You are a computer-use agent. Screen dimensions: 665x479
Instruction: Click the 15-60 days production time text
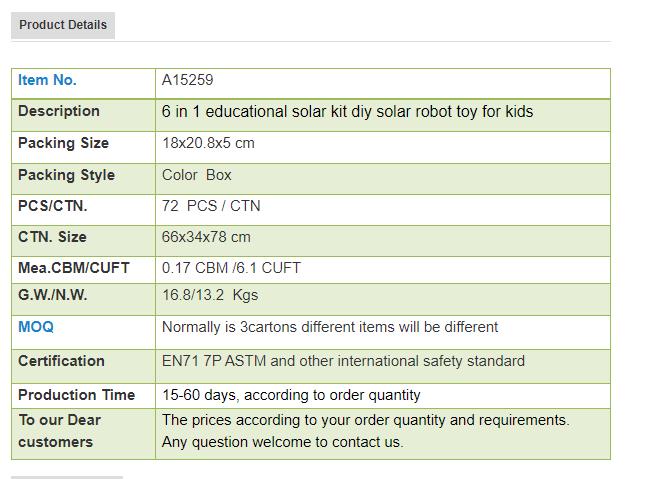tap(291, 395)
